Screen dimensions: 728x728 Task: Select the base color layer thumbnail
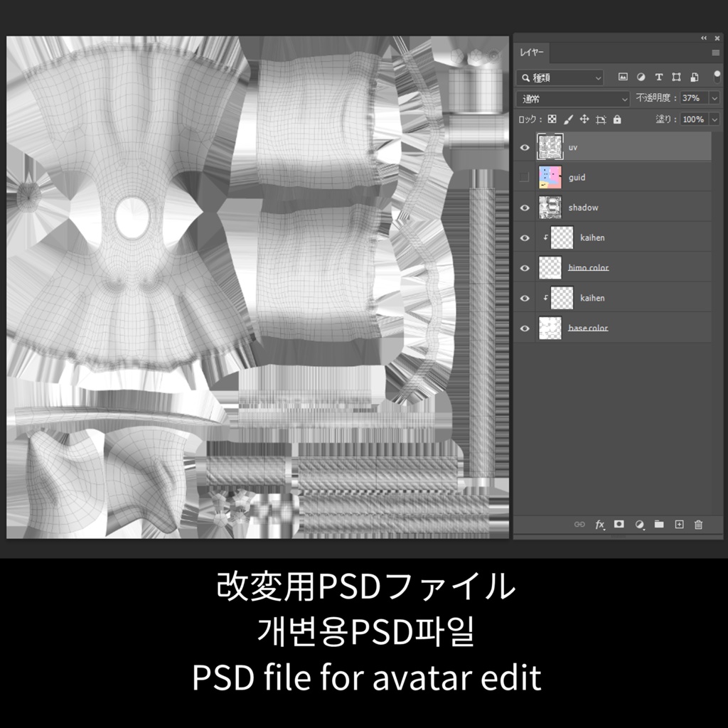click(550, 328)
